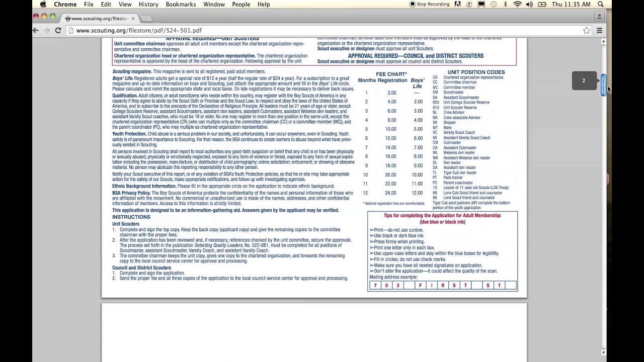The width and height of the screenshot is (644, 362).
Task: Click the scrollbar down arrow
Action: 603,352
